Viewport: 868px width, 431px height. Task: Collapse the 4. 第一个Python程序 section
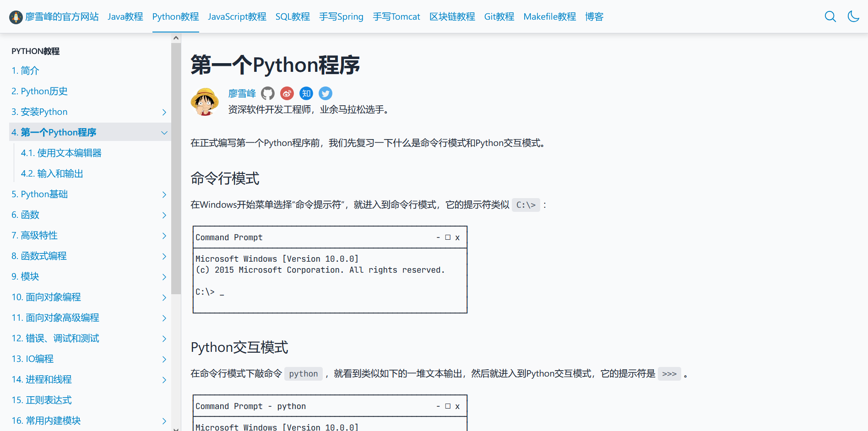pos(164,132)
